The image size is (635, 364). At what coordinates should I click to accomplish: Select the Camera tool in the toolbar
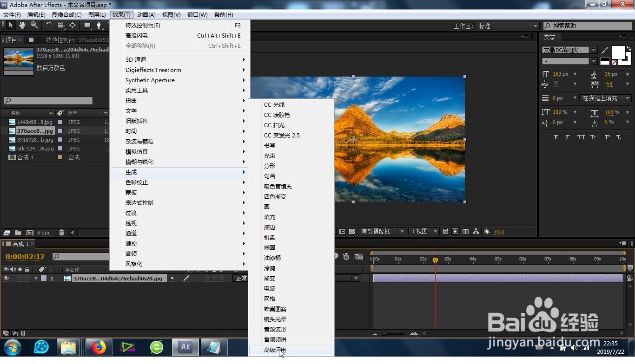coord(61,26)
